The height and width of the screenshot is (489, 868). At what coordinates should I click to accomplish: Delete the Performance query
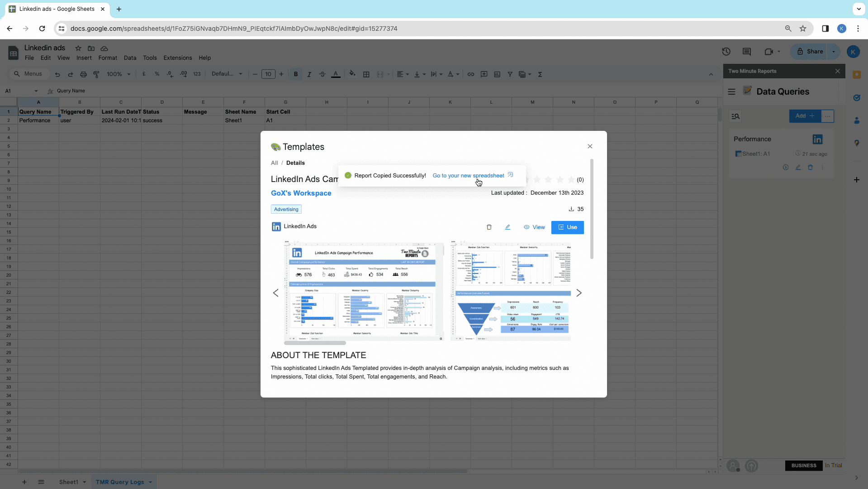810,168
